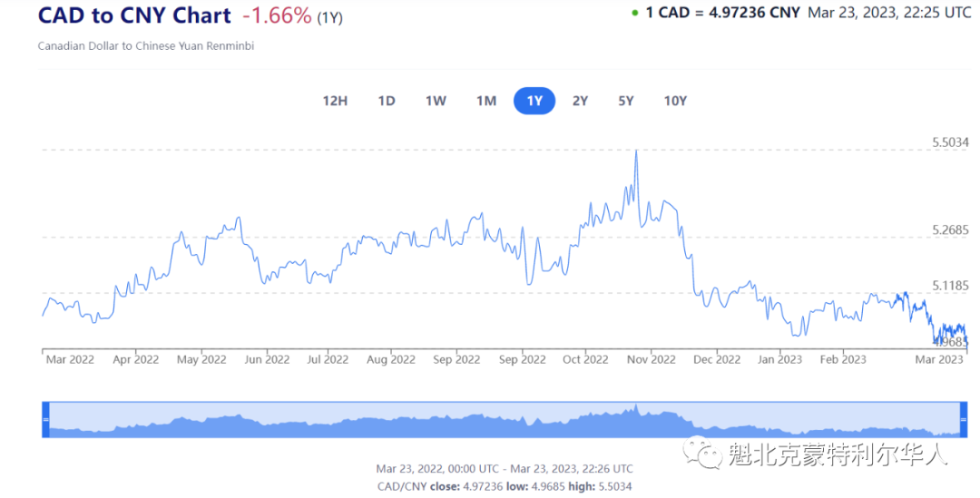
Task: Click the left range slider handle
Action: click(x=45, y=419)
